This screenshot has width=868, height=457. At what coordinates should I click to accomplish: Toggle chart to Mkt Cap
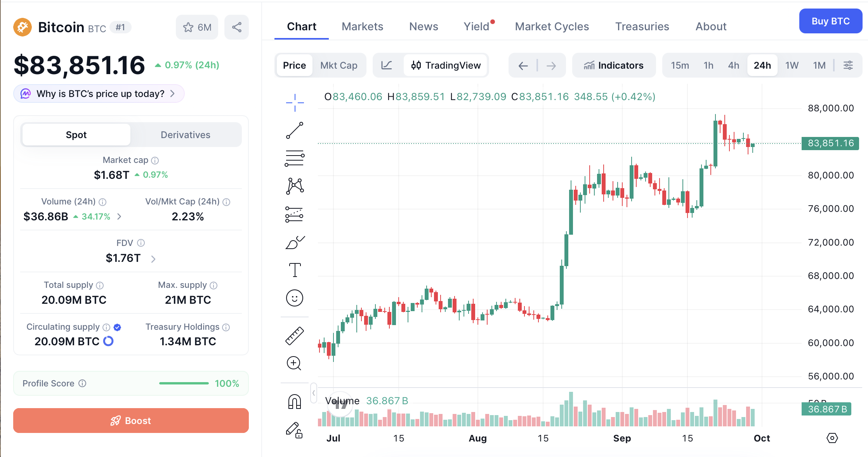(339, 65)
